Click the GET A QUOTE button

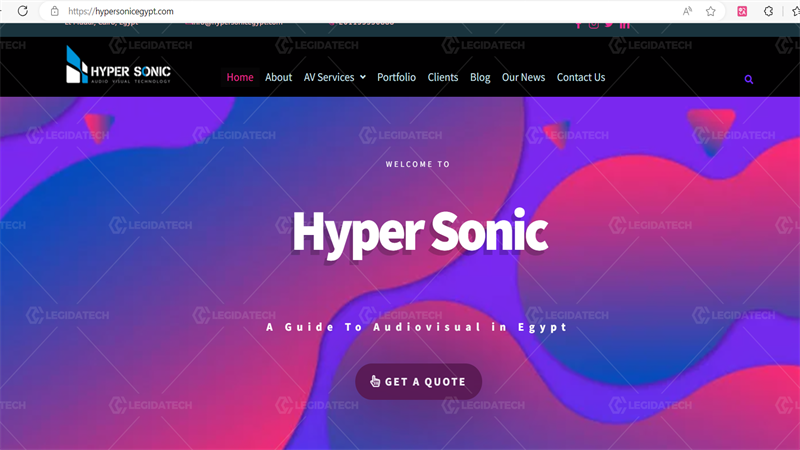point(418,382)
